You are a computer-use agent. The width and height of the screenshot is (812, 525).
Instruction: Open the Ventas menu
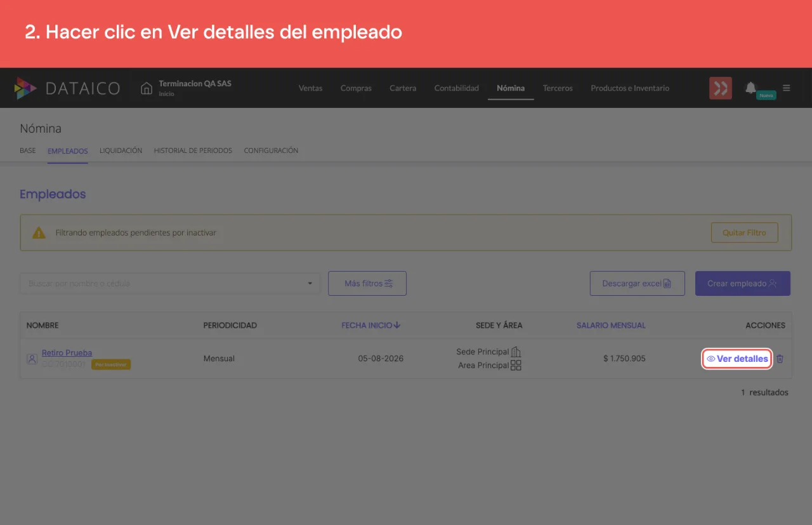(311, 88)
